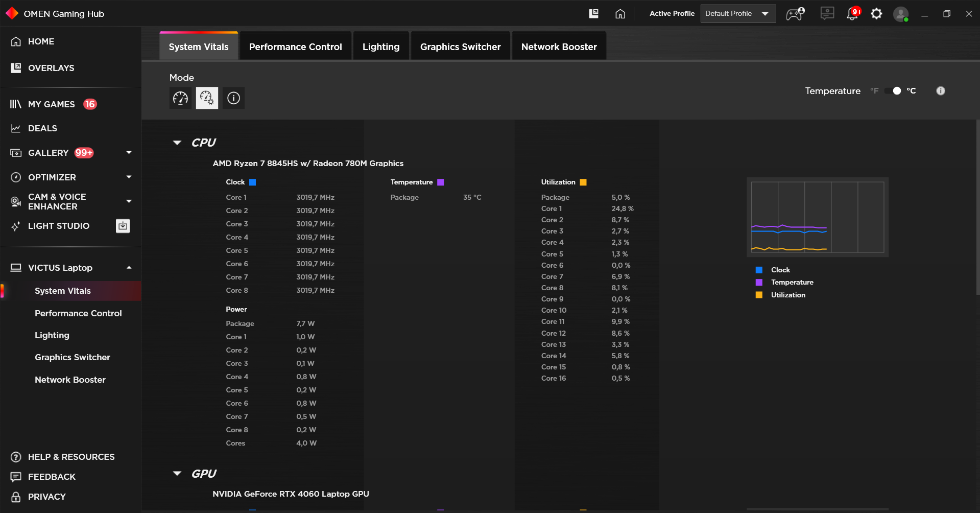
Task: Expand the Cam & Voice Enhancer arrow
Action: (x=129, y=201)
